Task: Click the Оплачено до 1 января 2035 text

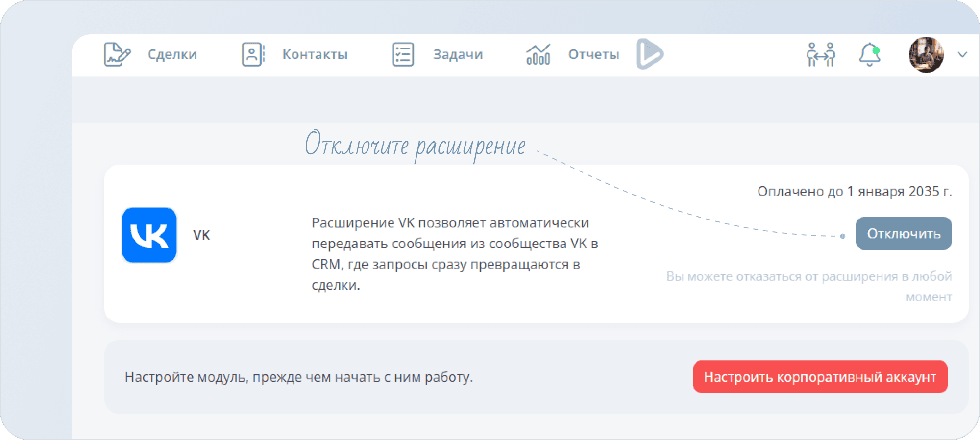Action: coord(854,191)
